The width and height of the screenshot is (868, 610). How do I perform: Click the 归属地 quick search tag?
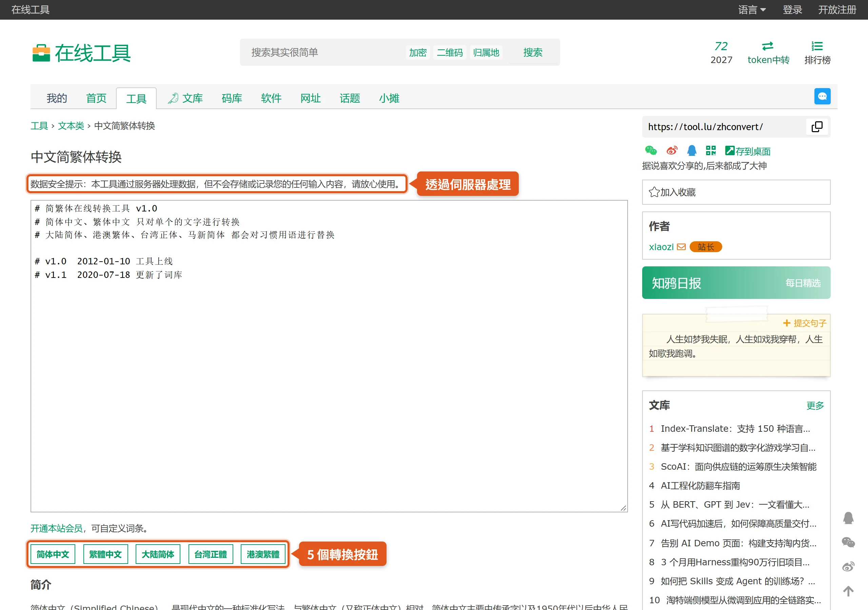486,52
